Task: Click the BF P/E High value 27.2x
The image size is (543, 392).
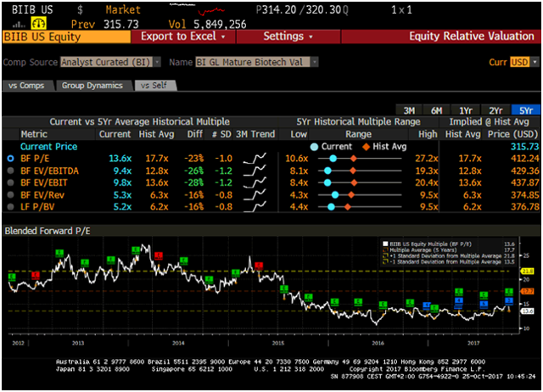Action: pos(427,159)
